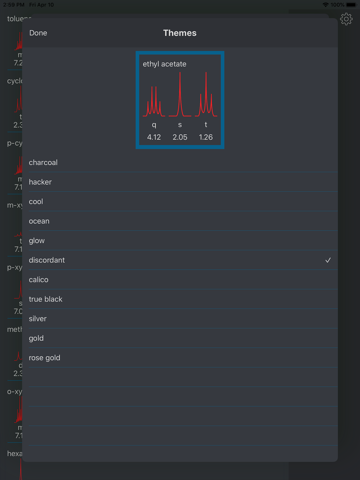
Task: Pick the gold theme
Action: (x=180, y=338)
